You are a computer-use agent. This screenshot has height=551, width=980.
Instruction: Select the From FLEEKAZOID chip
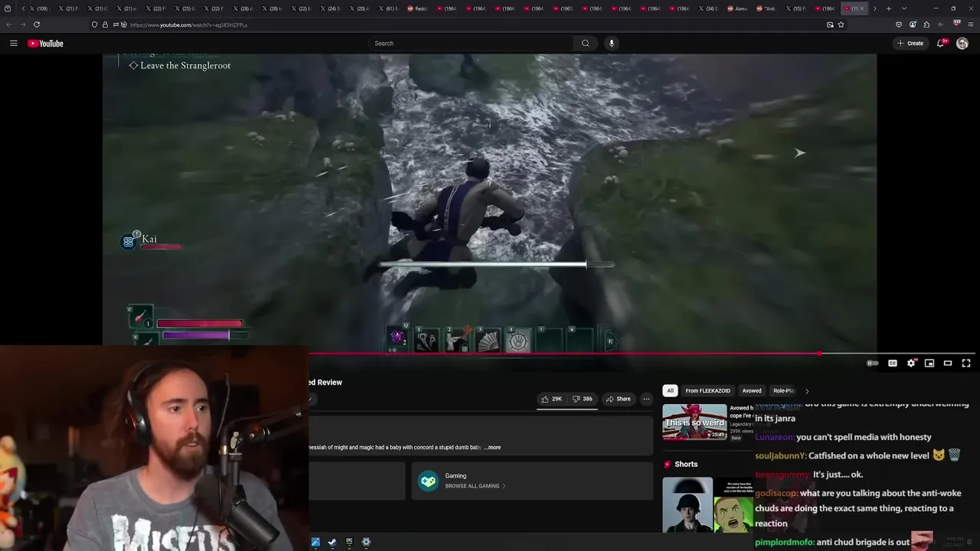coord(708,391)
